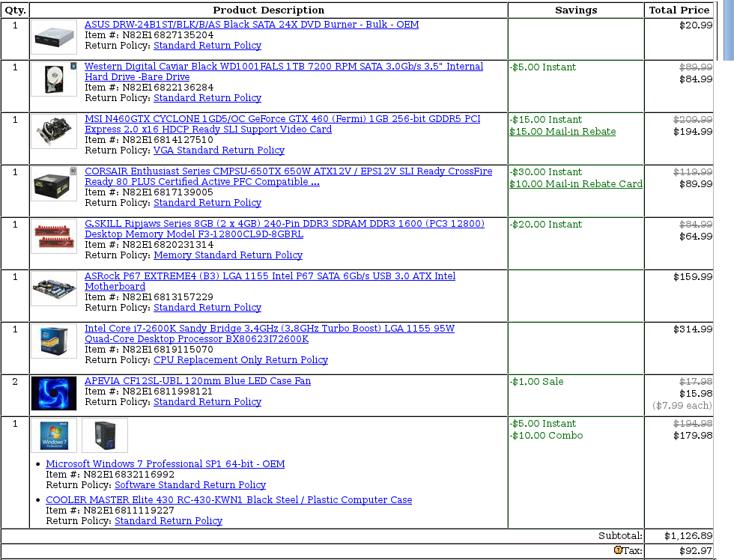Open the Western Digital hard drive thumbnail
This screenshot has height=560, width=734.
[54, 79]
